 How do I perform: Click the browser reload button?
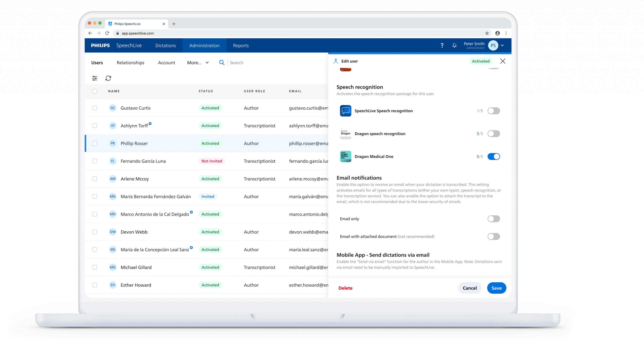coord(107,33)
